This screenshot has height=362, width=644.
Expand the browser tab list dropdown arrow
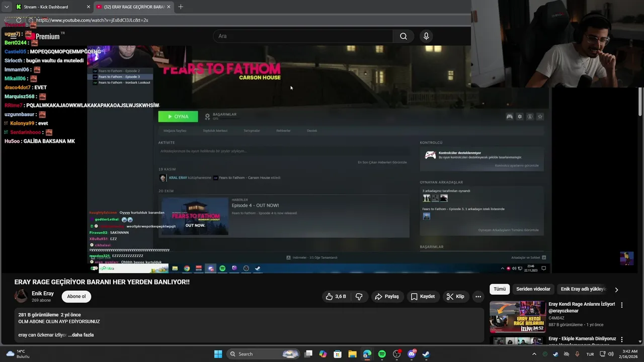[x=6, y=7]
